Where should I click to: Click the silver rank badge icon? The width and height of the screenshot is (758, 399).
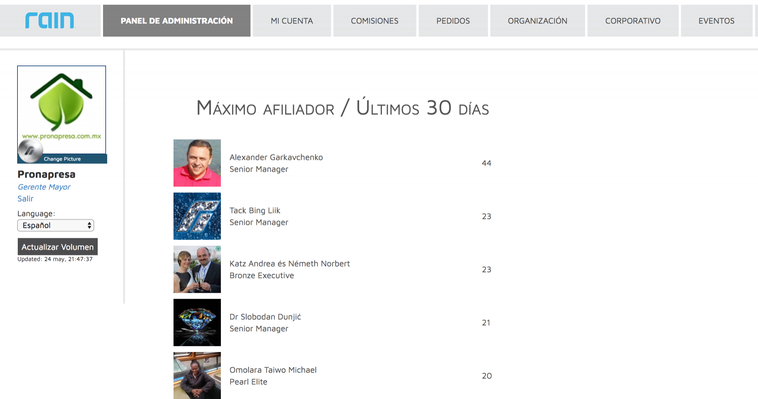(x=30, y=151)
